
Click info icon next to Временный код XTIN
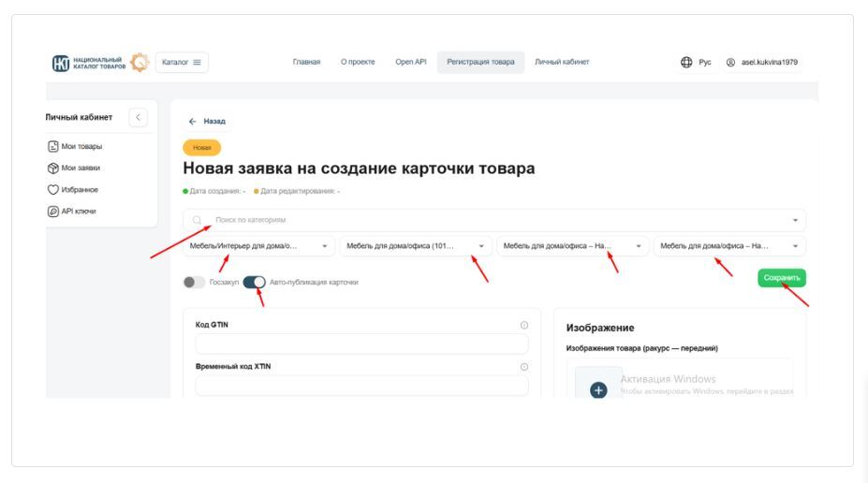click(524, 367)
